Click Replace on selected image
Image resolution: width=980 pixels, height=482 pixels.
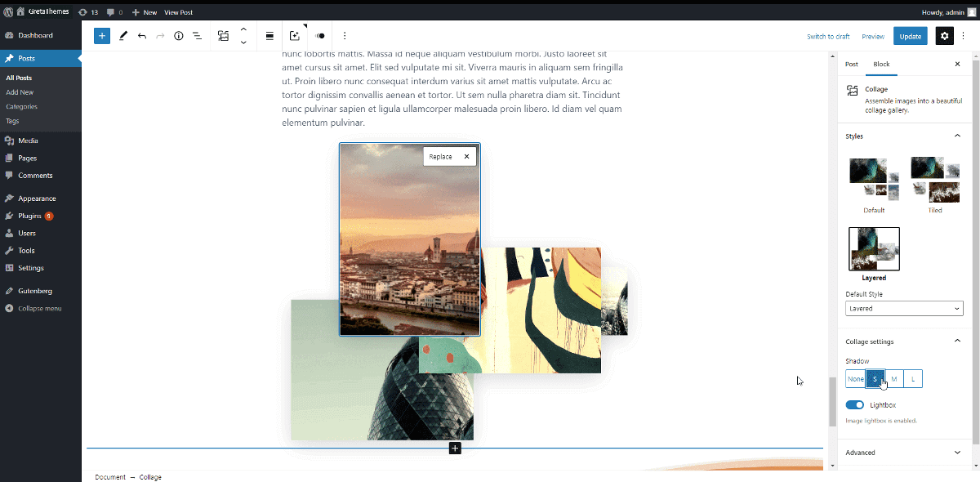440,157
